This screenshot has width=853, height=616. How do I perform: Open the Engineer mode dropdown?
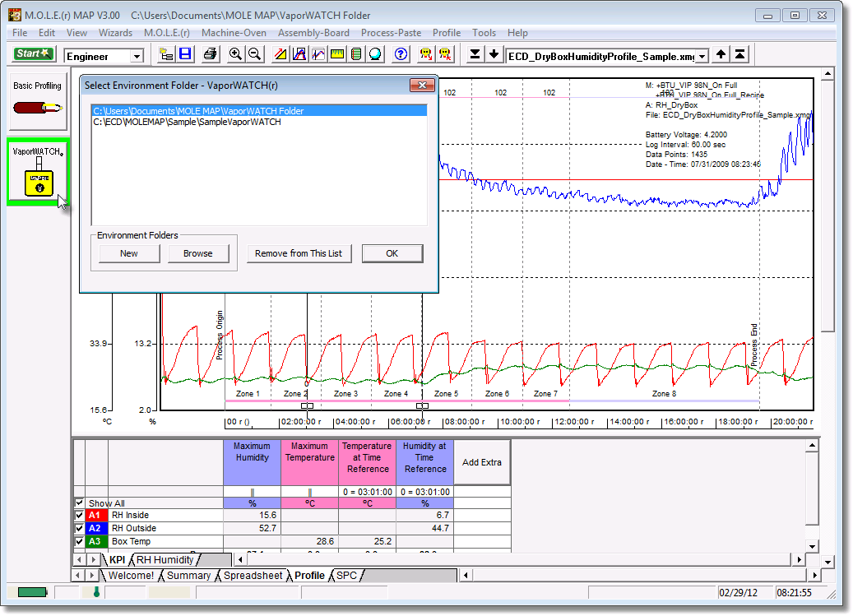point(137,57)
